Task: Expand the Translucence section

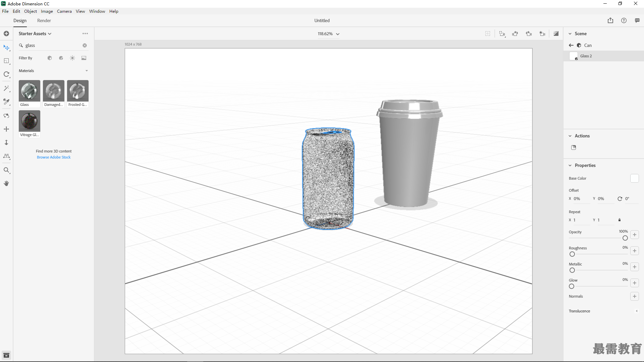Action: (x=637, y=311)
